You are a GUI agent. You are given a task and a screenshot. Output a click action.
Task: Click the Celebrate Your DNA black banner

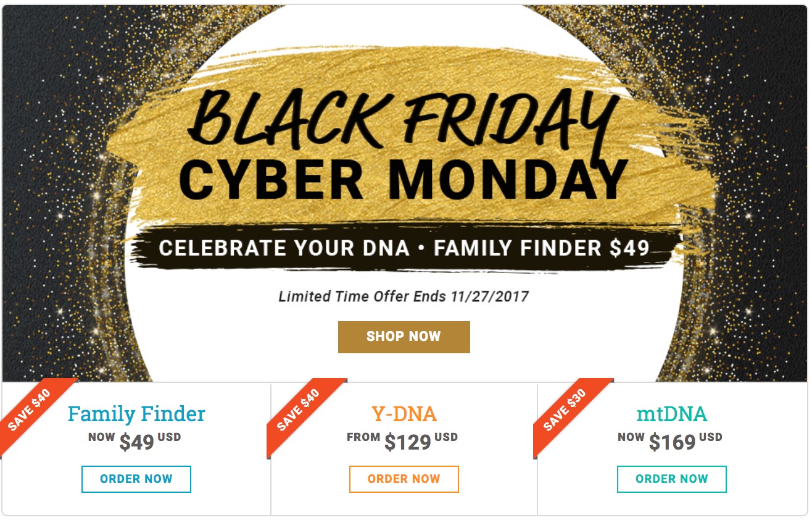[404, 248]
